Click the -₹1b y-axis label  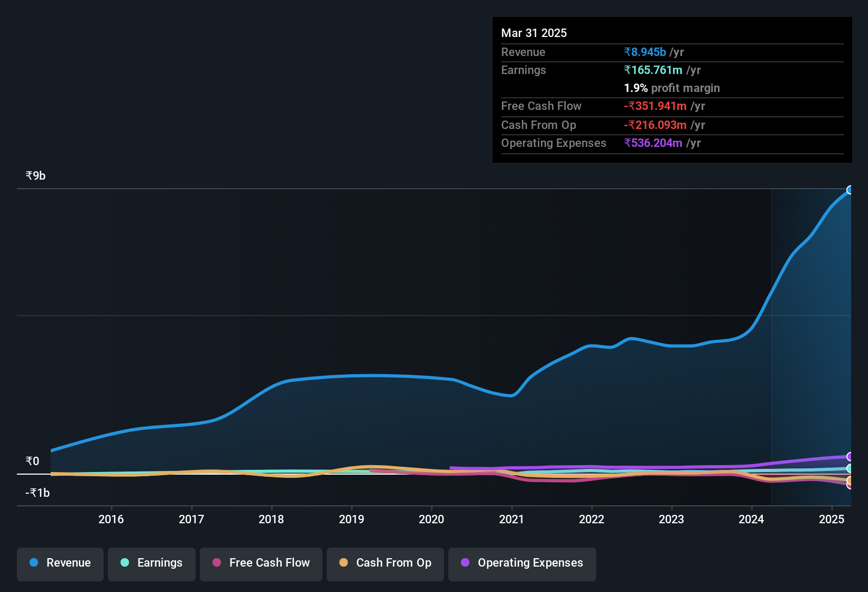click(x=38, y=493)
